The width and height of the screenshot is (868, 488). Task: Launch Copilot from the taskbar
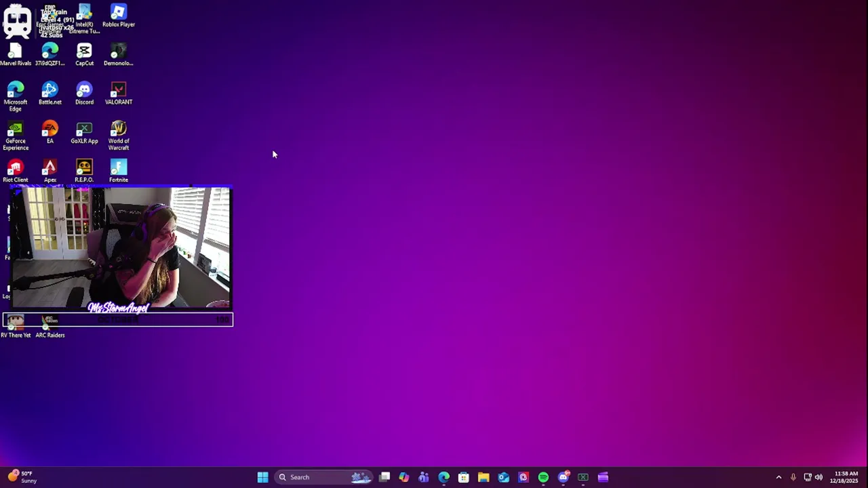(x=404, y=477)
